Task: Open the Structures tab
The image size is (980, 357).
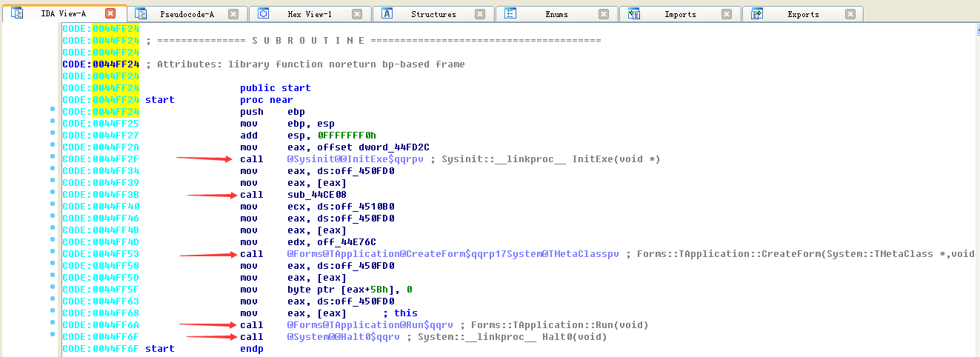Action: point(433,14)
